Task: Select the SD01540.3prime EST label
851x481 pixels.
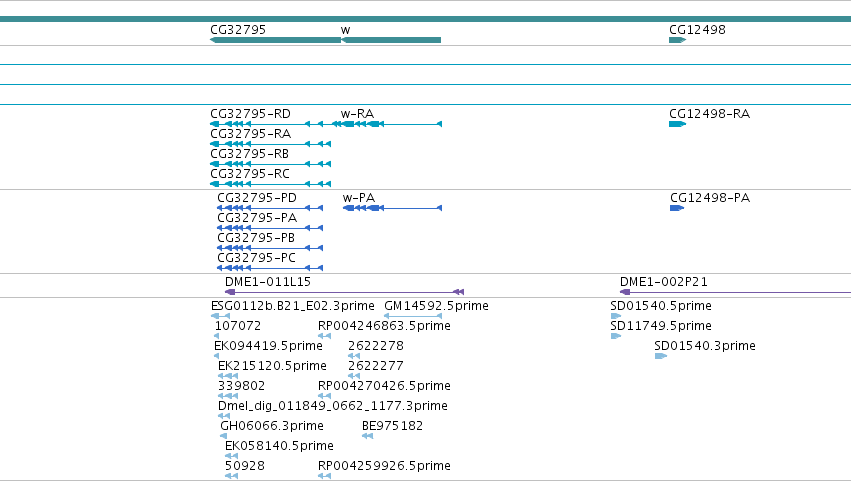Action: 705,346
